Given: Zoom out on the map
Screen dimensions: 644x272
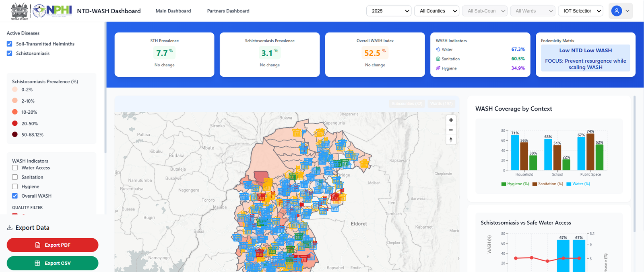Looking at the screenshot, I should (x=451, y=130).
